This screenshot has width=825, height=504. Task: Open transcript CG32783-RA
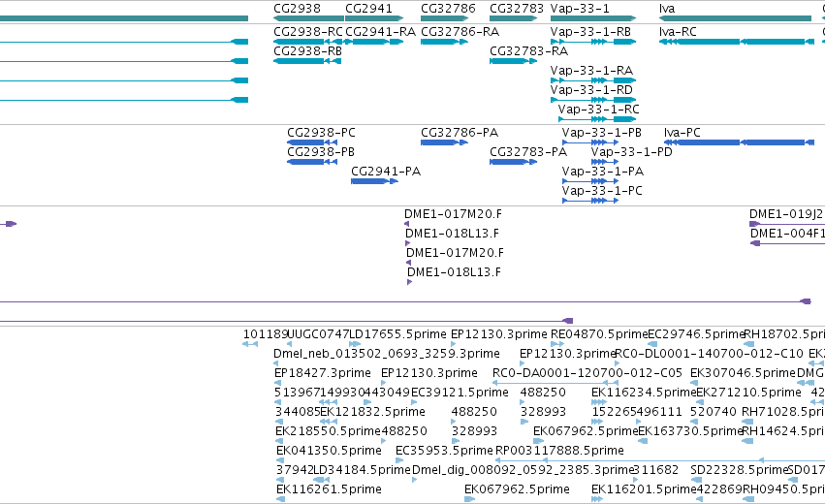pyautogui.click(x=528, y=51)
